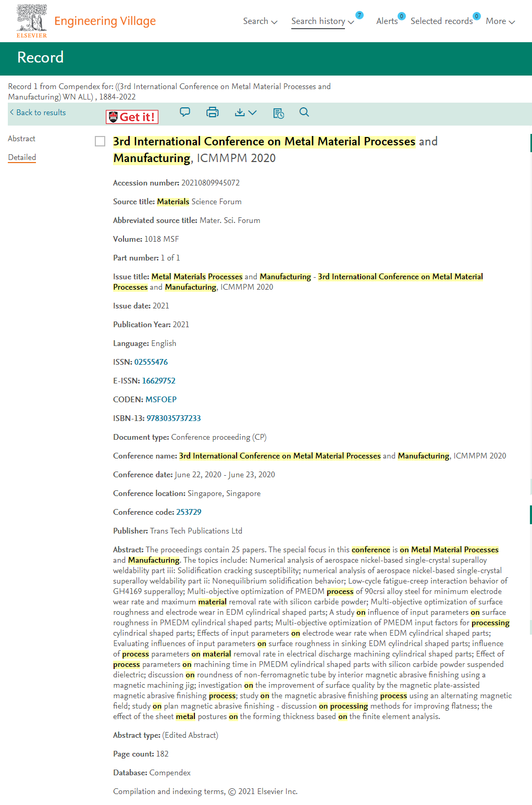Image resolution: width=532 pixels, height=805 pixels.
Task: Select the record checkbox beside title
Action: (x=100, y=141)
